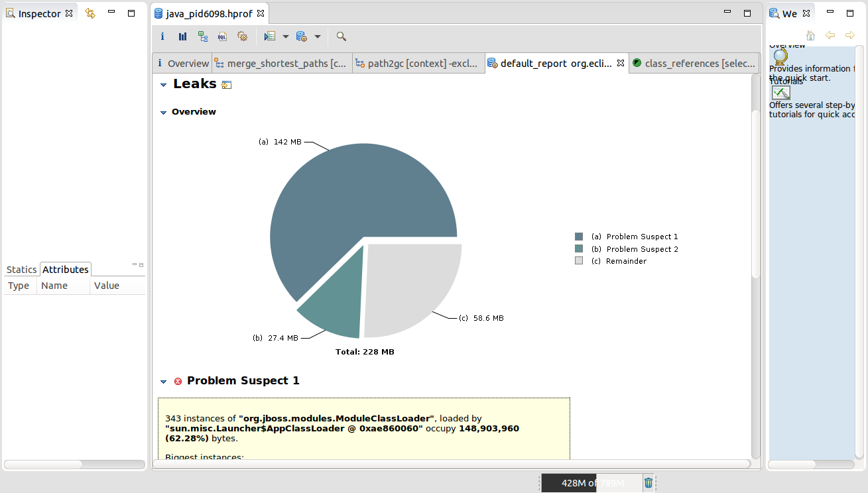The width and height of the screenshot is (868, 493).
Task: Close the Welcome view tab
Action: tap(807, 13)
